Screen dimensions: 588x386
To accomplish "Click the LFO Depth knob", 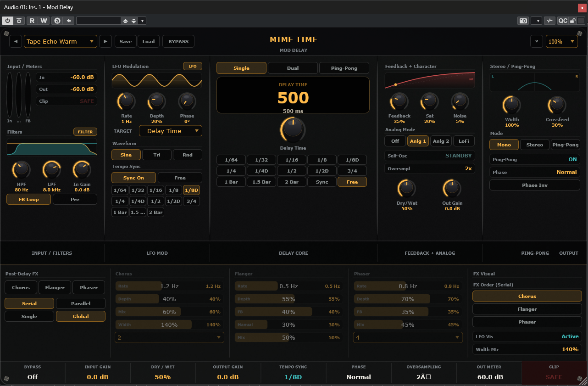I will coord(157,101).
